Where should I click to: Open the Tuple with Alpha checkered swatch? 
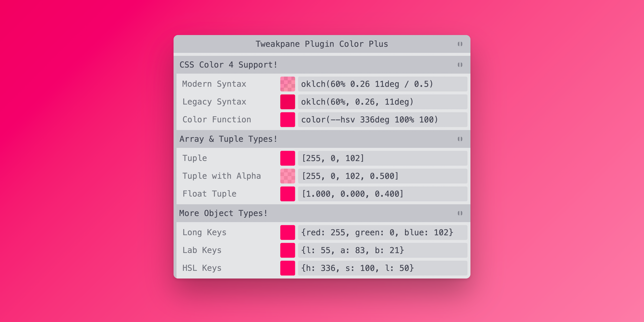287,176
